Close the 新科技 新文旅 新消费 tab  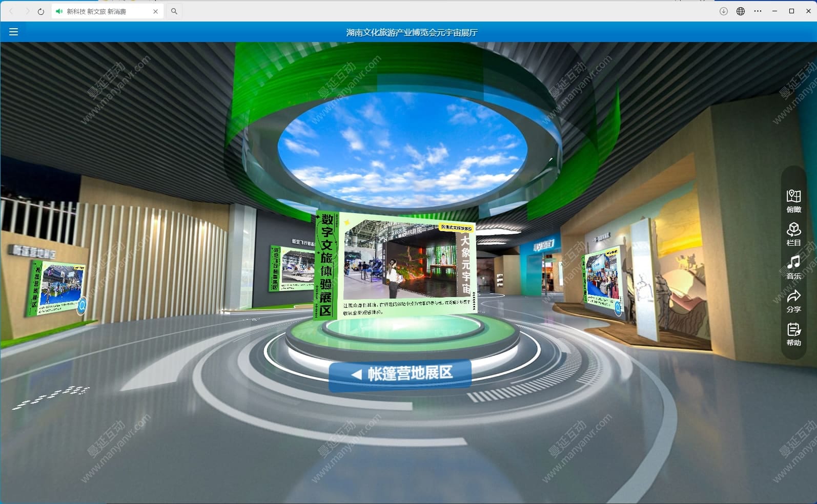click(155, 11)
